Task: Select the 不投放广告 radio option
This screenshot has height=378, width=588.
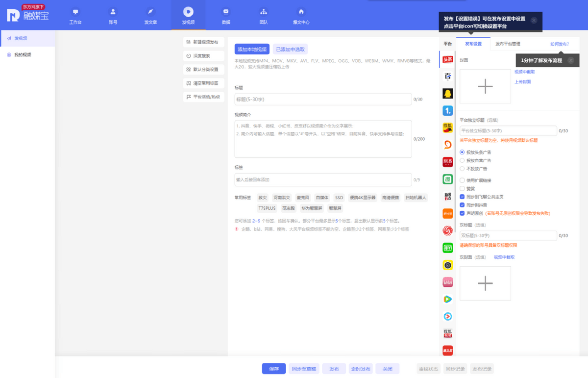Action: pyautogui.click(x=462, y=169)
